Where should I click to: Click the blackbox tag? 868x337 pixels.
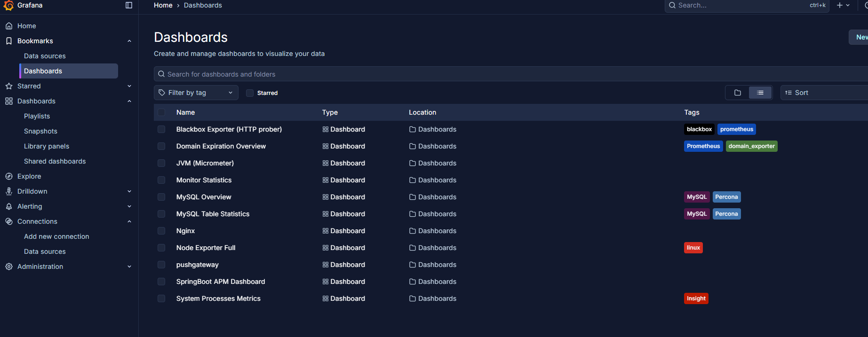coord(699,129)
